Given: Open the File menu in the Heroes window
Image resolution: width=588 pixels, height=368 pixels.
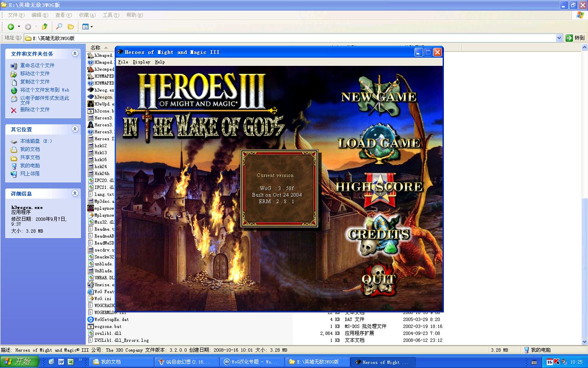Looking at the screenshot, I should (123, 62).
